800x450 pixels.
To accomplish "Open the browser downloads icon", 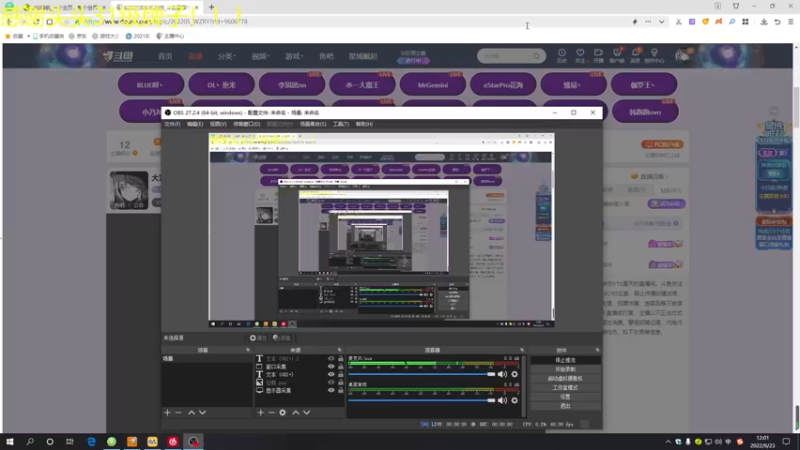I will click(764, 22).
